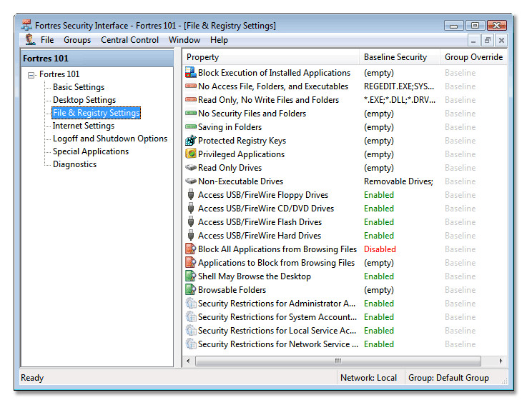Viewport: 532px width, 410px height.
Task: Open Logoff and Shutdown Options
Action: pyautogui.click(x=110, y=139)
